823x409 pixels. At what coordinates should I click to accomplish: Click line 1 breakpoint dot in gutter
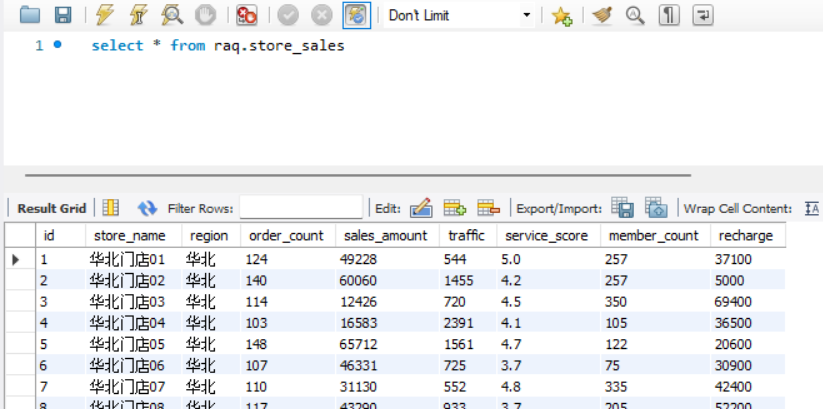pyautogui.click(x=57, y=45)
